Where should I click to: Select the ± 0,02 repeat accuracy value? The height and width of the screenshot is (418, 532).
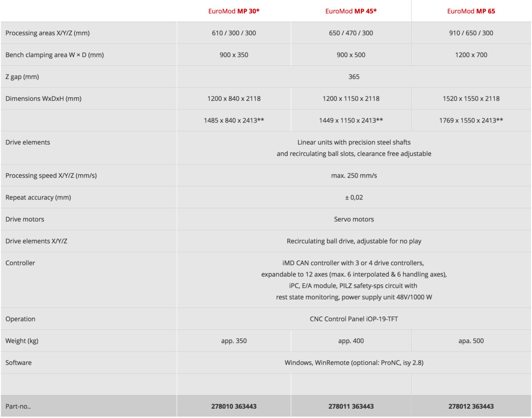(x=354, y=197)
